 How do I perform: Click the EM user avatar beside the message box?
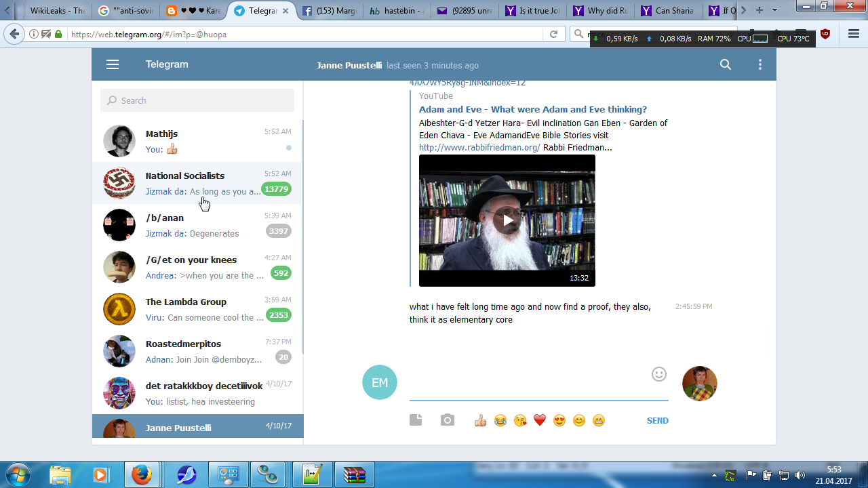[380, 382]
